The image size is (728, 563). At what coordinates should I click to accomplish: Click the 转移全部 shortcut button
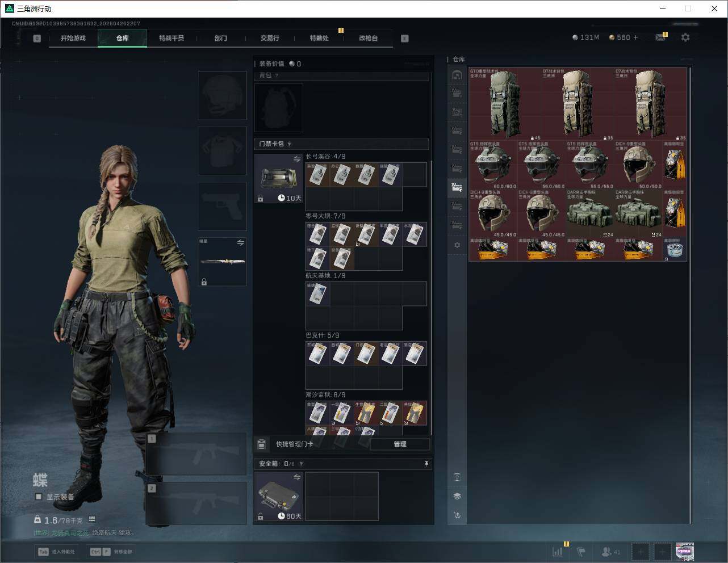coord(111,552)
